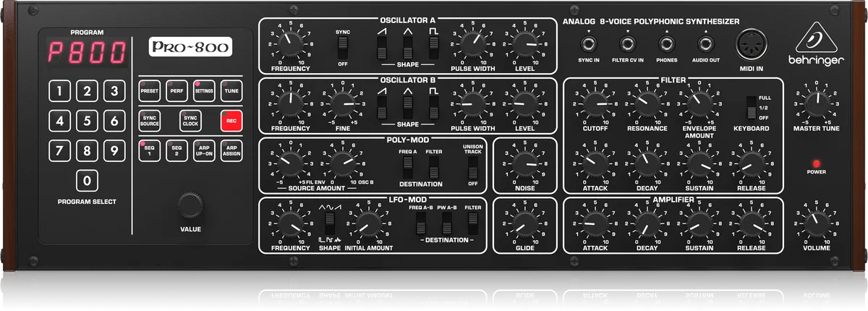Click the Poly-Mod OSC B source amount knob

click(x=342, y=164)
